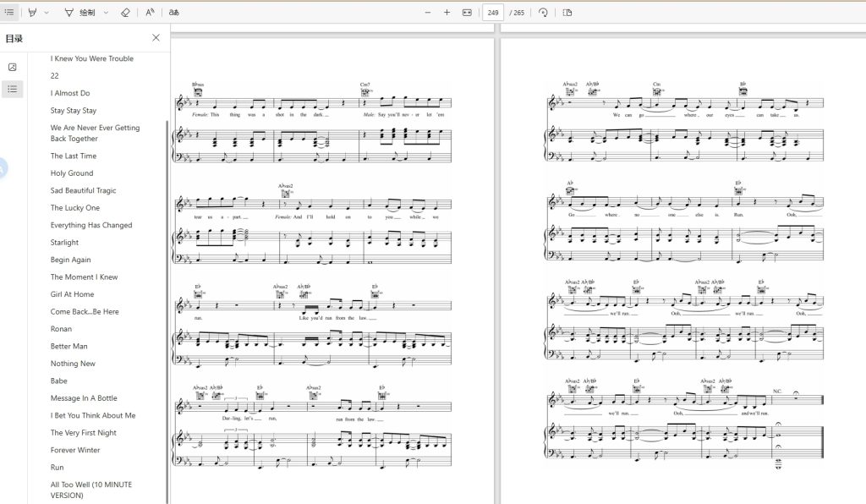866x504 pixels.
Task: Go to 'I Bet You Think About Me'
Action: [93, 416]
